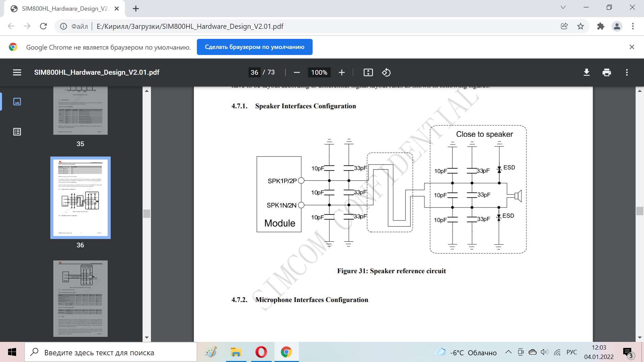This screenshot has width=644, height=362.
Task: Open the PDF viewer sidebar menu
Action: pyautogui.click(x=17, y=72)
